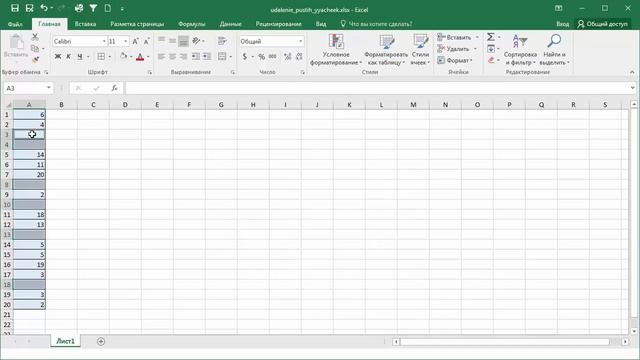Switch to the Данные ribbon tab
This screenshot has height=360, width=640.
231,24
